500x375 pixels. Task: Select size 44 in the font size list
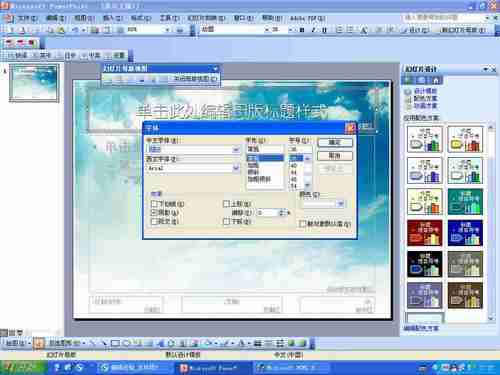point(294,172)
